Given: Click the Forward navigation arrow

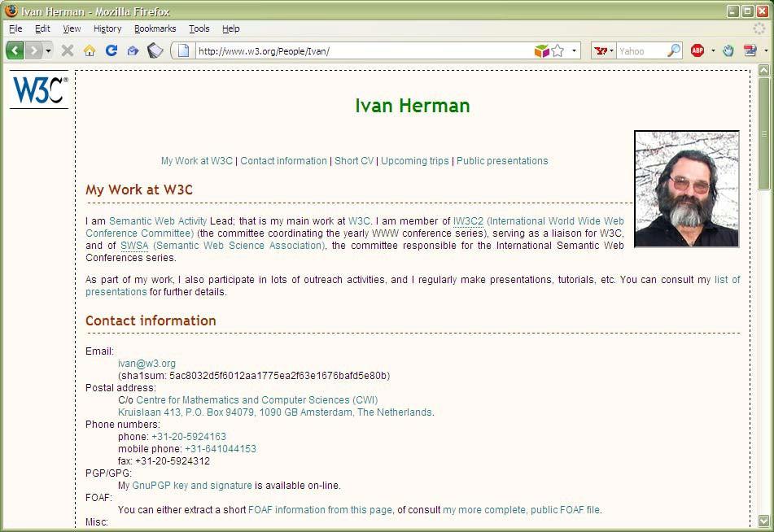Looking at the screenshot, I should 33,50.
